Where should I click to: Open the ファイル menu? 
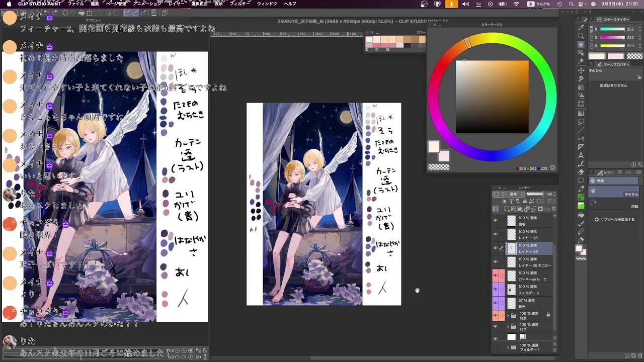[x=75, y=4]
